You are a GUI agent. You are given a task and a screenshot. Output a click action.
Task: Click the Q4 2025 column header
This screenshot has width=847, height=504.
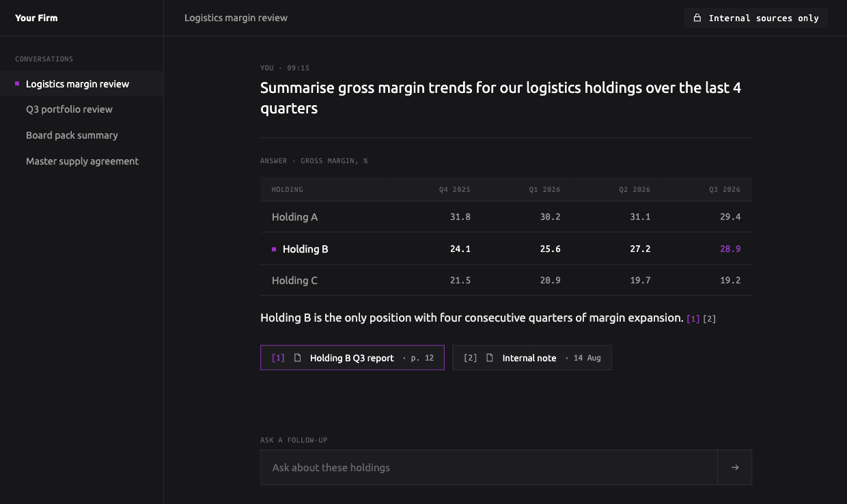[x=455, y=189]
